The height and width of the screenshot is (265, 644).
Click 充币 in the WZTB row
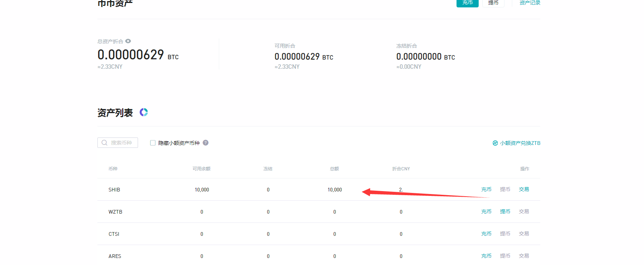point(486,211)
